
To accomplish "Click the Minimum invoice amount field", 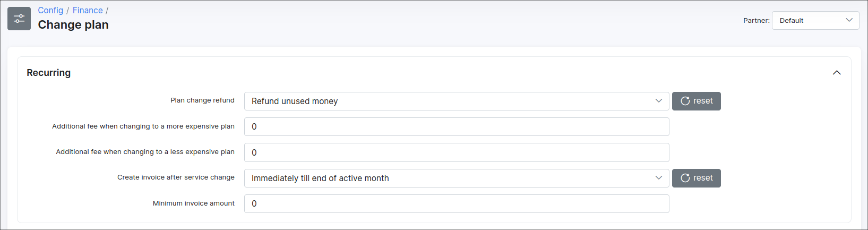I will pyautogui.click(x=457, y=203).
